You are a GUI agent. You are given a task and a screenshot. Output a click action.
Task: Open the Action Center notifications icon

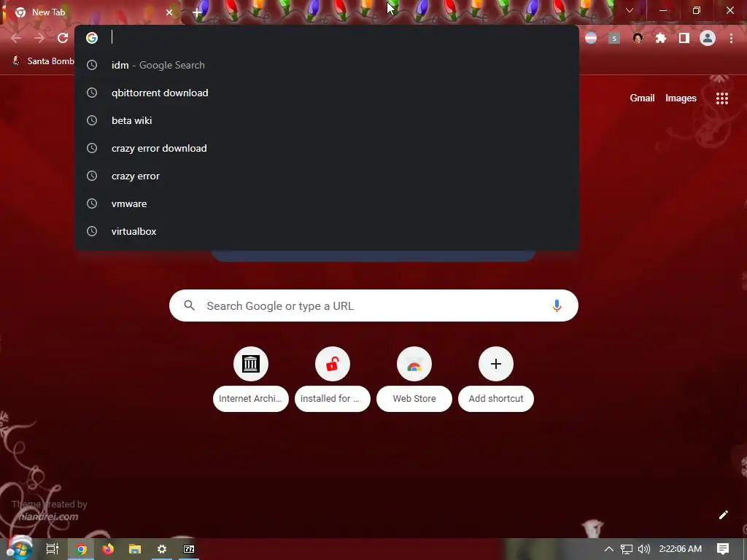click(723, 549)
